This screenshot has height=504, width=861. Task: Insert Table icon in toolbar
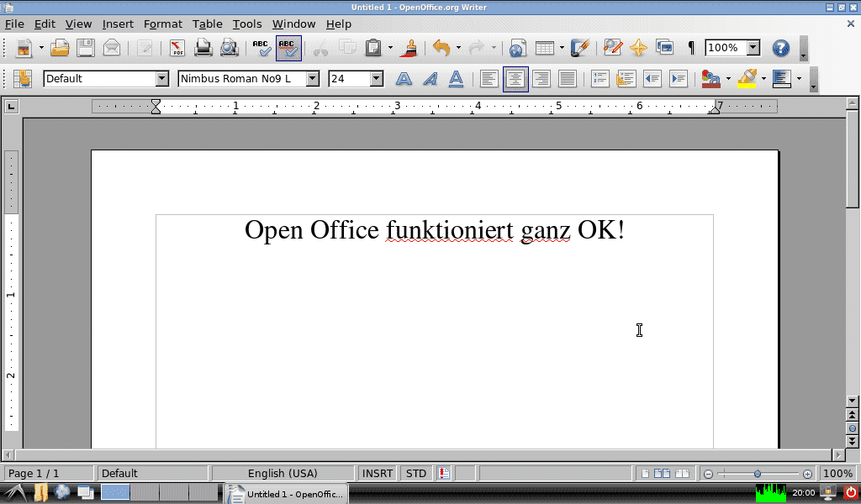544,48
